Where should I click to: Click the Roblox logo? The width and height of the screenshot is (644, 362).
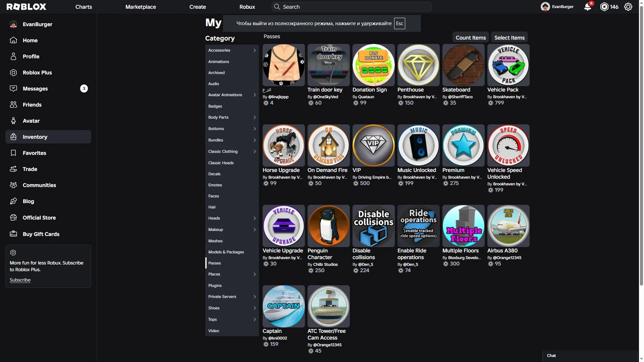(x=26, y=7)
